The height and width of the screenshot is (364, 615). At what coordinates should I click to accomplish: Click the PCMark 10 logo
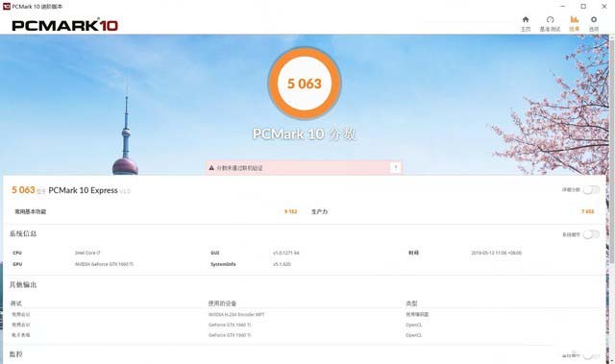pos(64,26)
